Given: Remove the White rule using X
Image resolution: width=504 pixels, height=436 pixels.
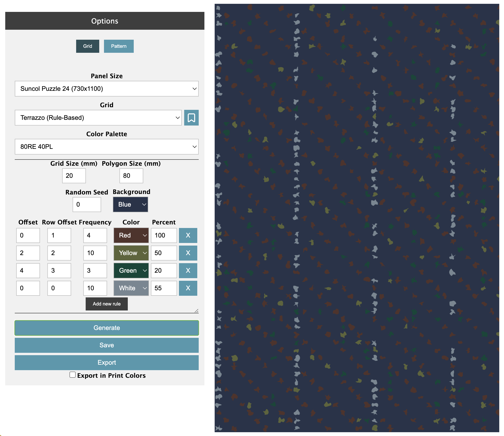Looking at the screenshot, I should [x=188, y=288].
